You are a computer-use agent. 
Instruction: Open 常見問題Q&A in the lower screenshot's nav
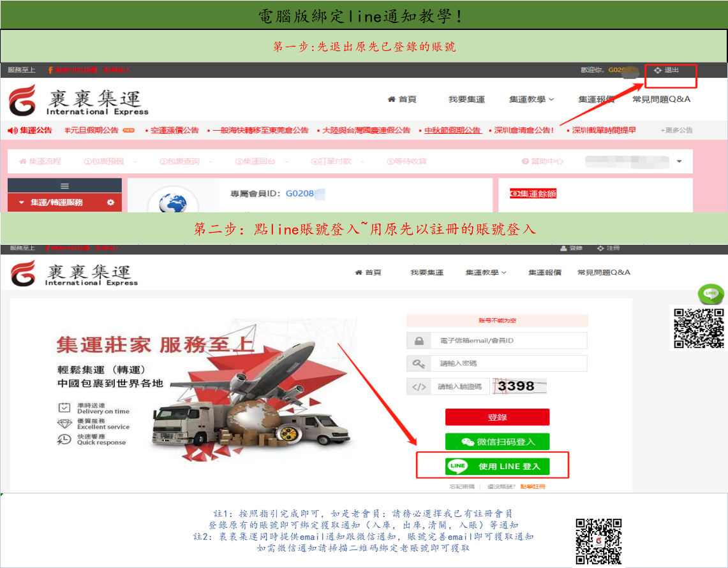coord(604,272)
